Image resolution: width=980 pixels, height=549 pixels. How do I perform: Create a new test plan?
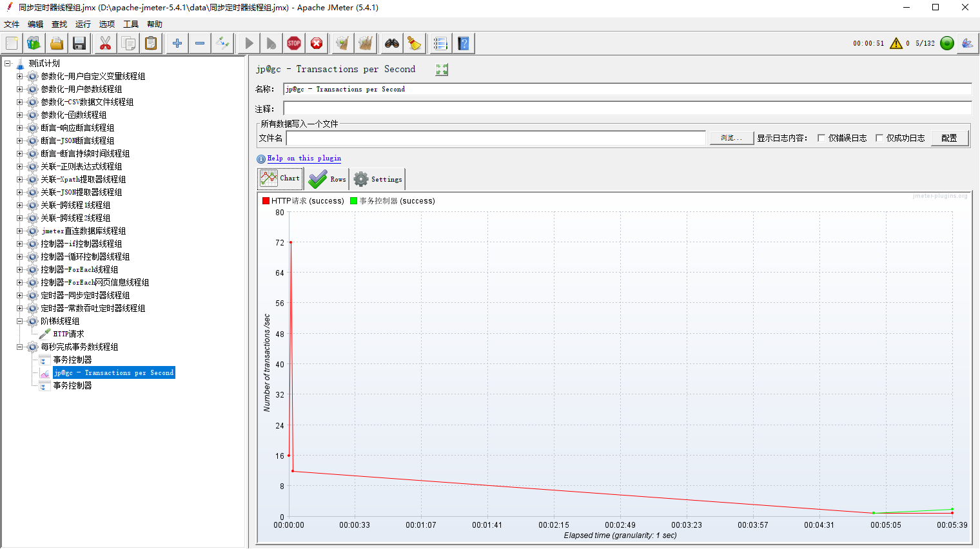[x=12, y=43]
